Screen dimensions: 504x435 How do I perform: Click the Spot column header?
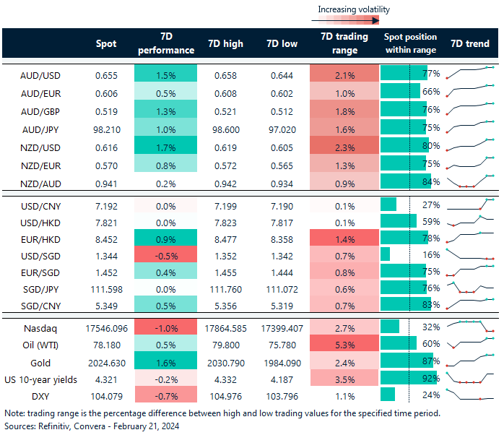pos(106,44)
